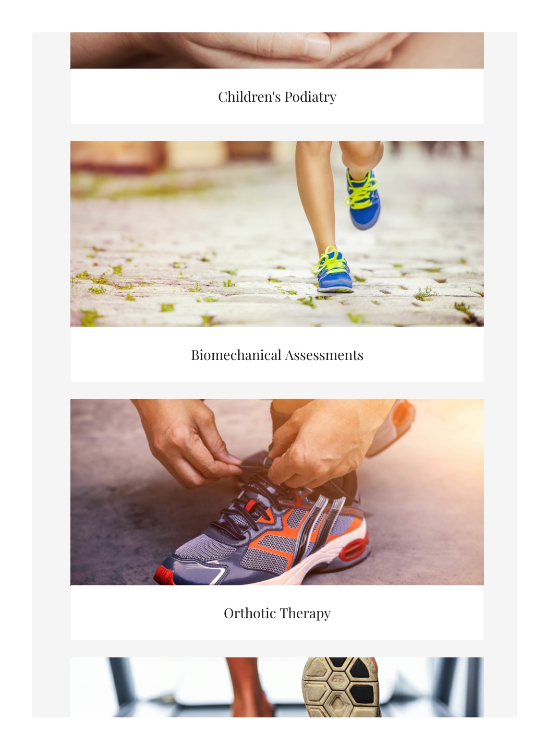
Task: Select the clasped hands photo thumbnail
Action: click(x=277, y=50)
